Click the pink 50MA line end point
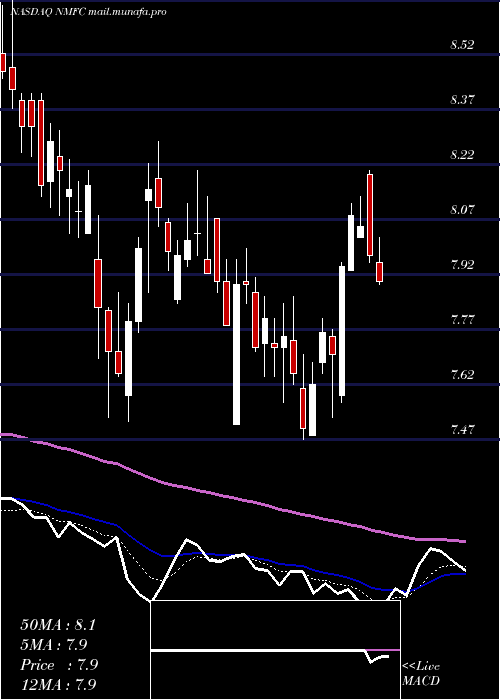Screen dimensions: 500x700 coord(464,541)
